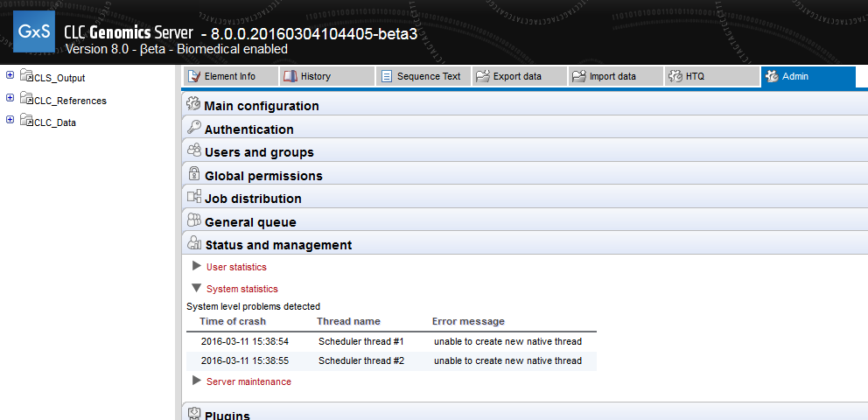Viewport: 868px width, 420px height.
Task: Click the Global permissions lock icon
Action: pyautogui.click(x=194, y=175)
